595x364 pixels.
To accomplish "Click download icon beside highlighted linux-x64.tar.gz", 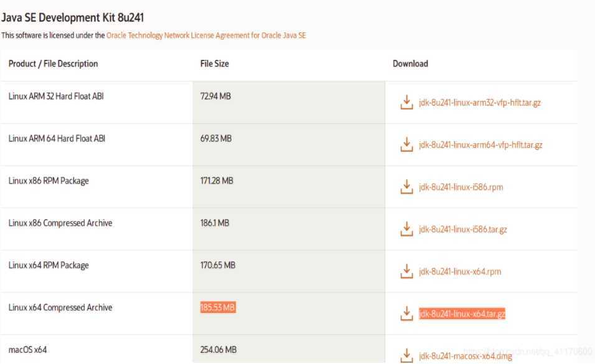I will point(406,314).
